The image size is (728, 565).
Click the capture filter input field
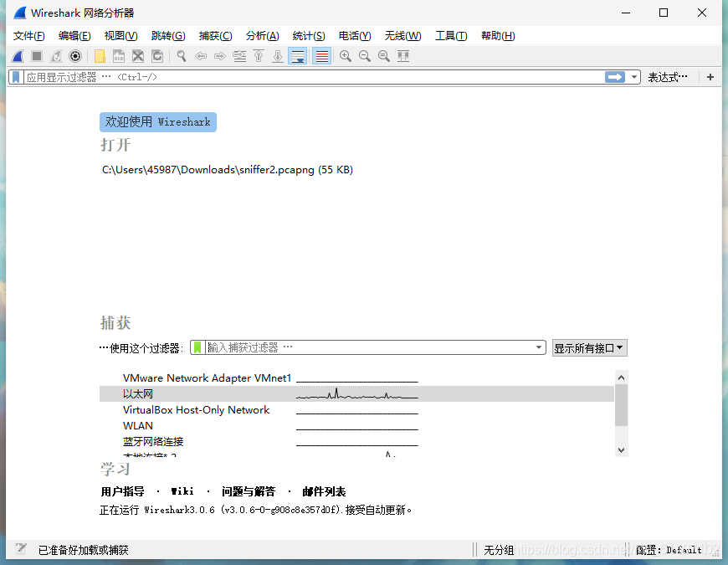point(369,347)
